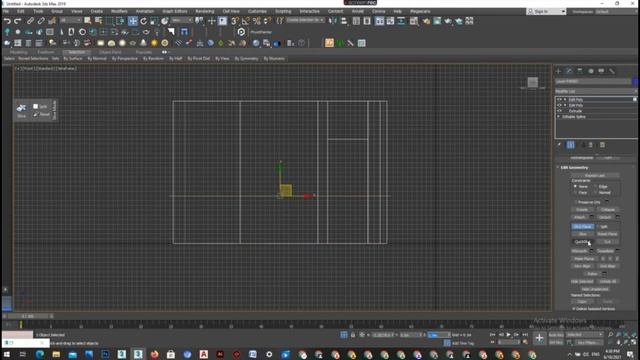Toggle eye on top Edit Poly modifier
This screenshot has width=640, height=360.
pyautogui.click(x=560, y=100)
